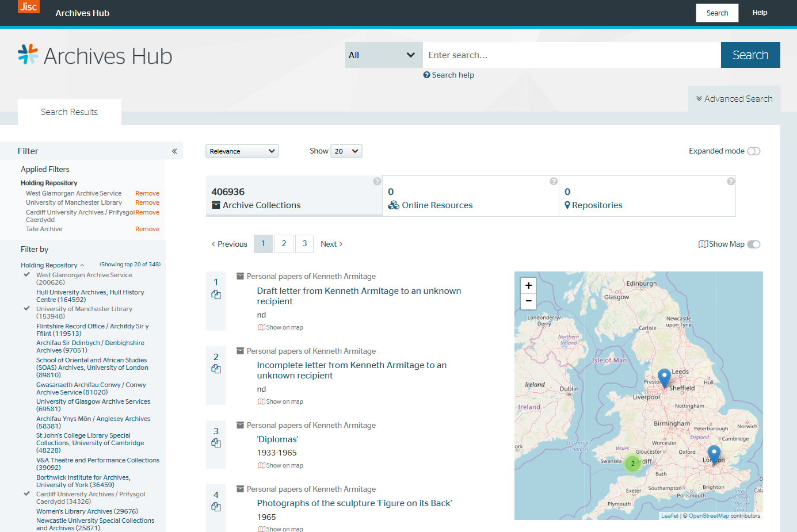Image resolution: width=797 pixels, height=532 pixels.
Task: Open OpenStreetMap attribution link
Action: tap(708, 516)
